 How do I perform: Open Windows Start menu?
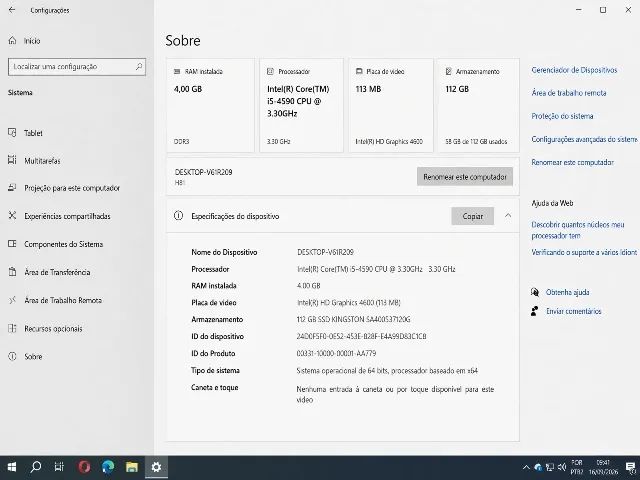tap(12, 467)
